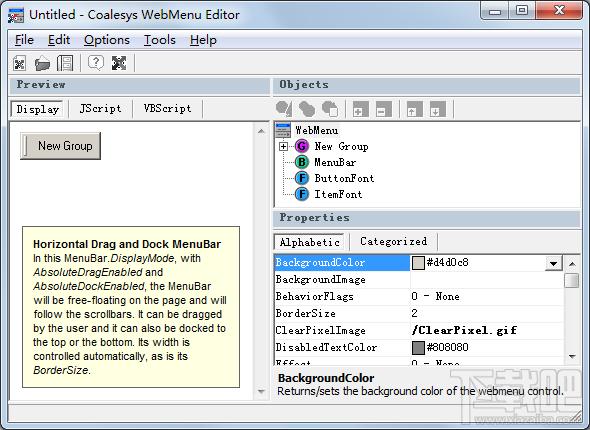The image size is (590, 430).
Task: Click the /ClearPixel.gif value
Action: pyautogui.click(x=464, y=330)
